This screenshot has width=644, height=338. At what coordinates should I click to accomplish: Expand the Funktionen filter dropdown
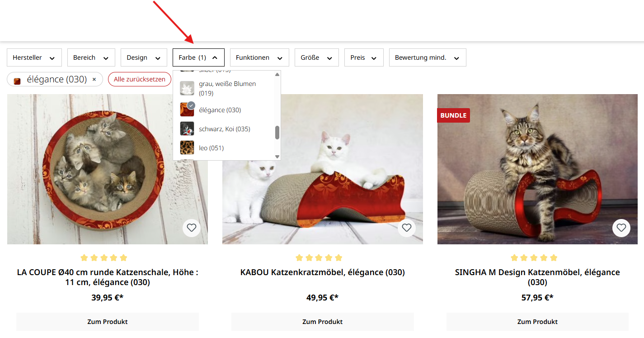[x=259, y=57]
